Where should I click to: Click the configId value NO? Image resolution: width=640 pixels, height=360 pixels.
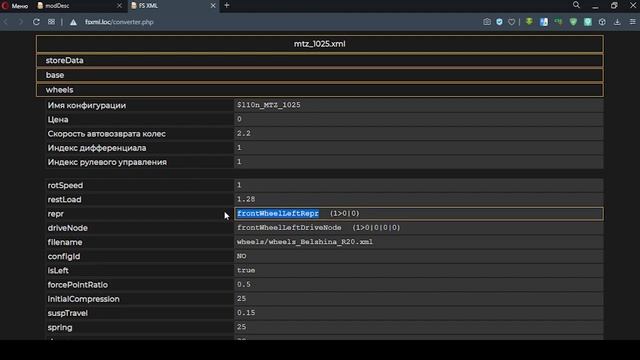(419, 256)
